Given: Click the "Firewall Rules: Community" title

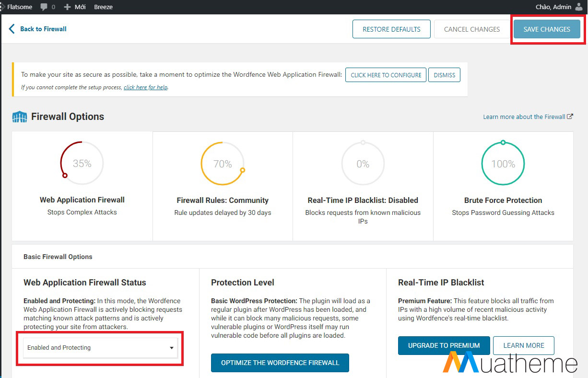Looking at the screenshot, I should coord(223,201).
